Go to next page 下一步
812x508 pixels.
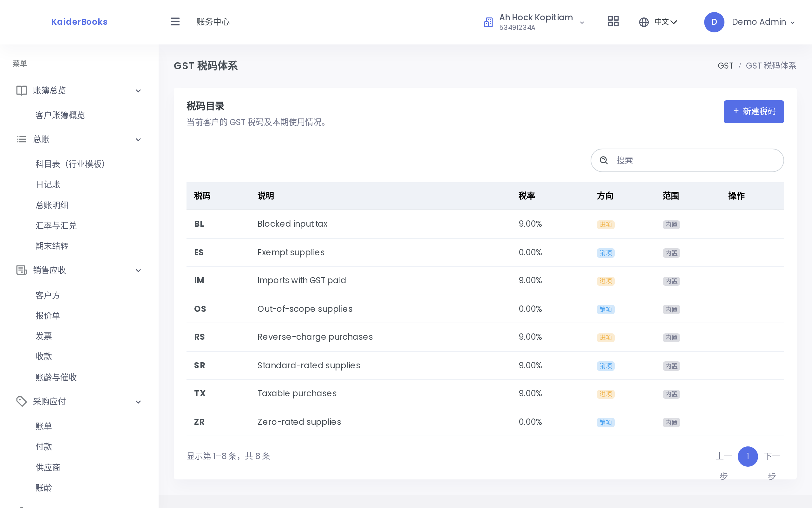pos(772,466)
